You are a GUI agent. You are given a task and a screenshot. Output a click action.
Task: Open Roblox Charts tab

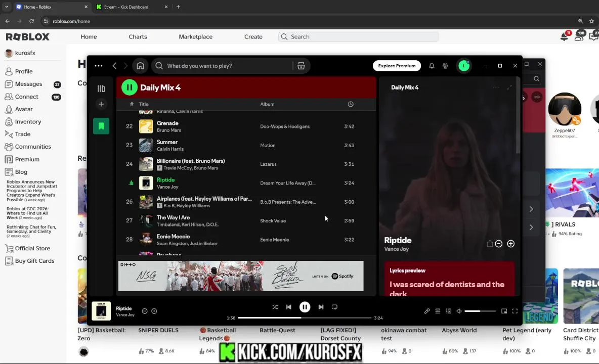pyautogui.click(x=138, y=36)
